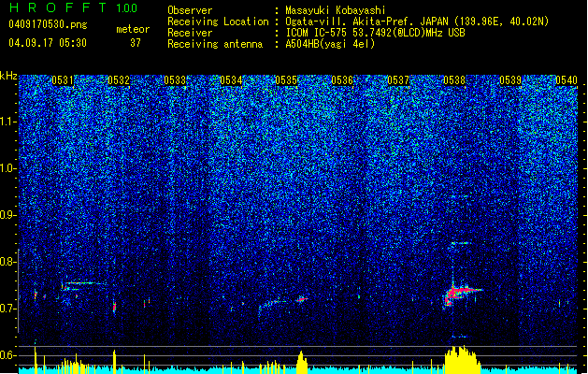Click the 0538 time marker label
The height and width of the screenshot is (374, 588).
[x=454, y=80]
